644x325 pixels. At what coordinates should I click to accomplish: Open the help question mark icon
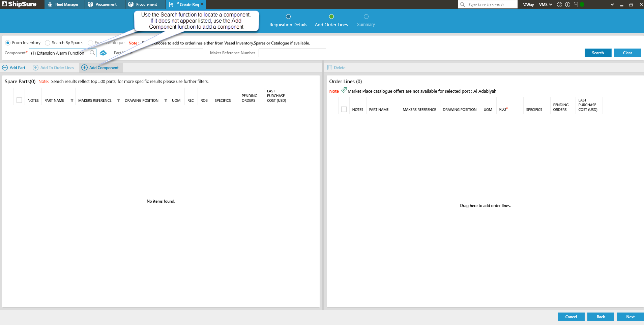click(x=559, y=5)
